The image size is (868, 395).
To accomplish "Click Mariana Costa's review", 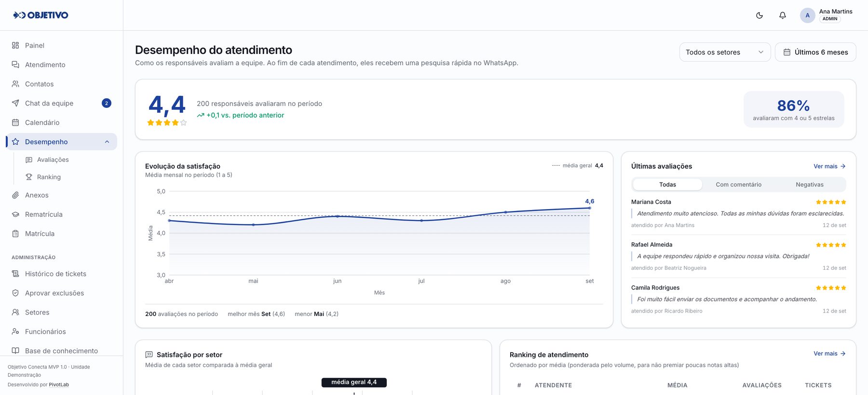I will click(738, 213).
